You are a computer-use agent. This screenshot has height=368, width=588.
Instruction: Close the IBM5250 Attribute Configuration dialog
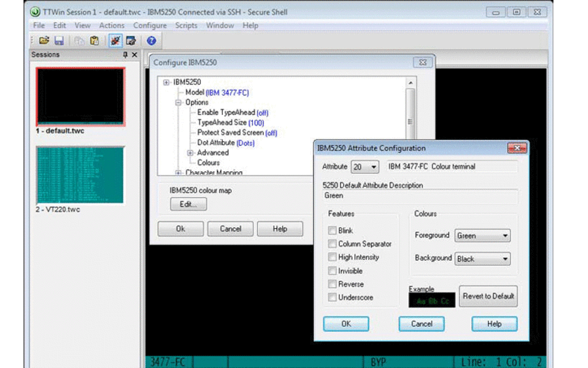517,148
